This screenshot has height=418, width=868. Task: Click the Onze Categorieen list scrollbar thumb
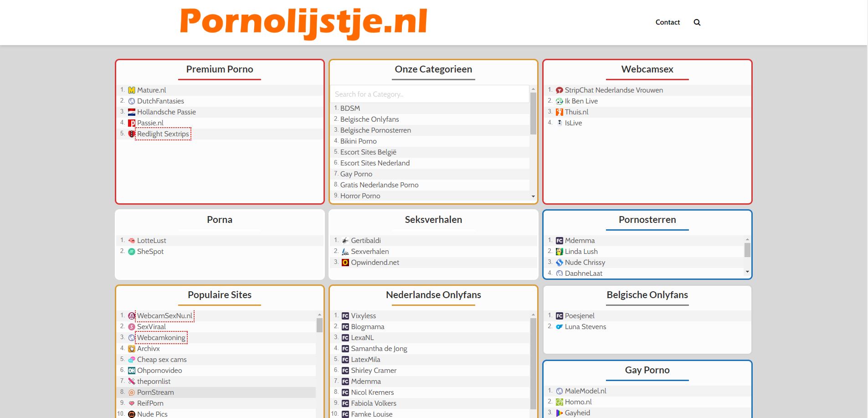(533, 114)
